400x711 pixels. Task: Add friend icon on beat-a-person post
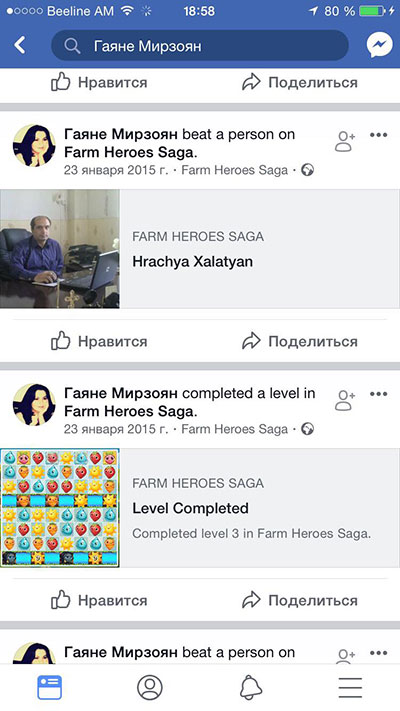pos(345,141)
